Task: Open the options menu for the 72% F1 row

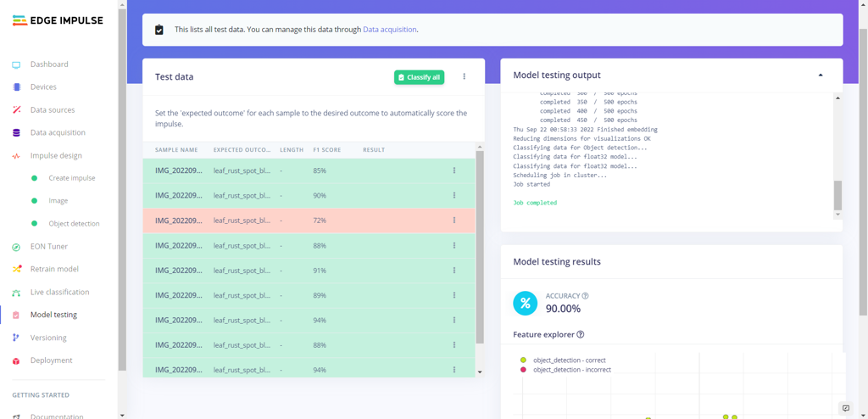Action: [x=454, y=221]
